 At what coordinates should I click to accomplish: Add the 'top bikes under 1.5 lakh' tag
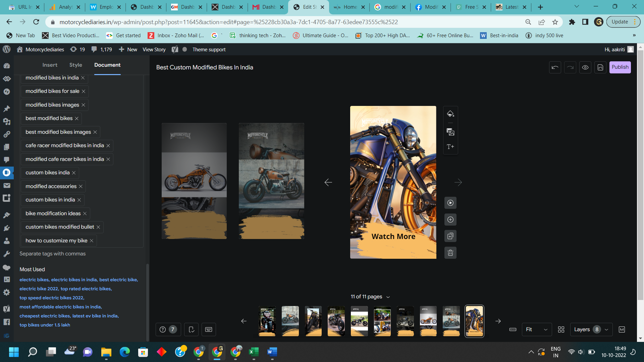pyautogui.click(x=45, y=325)
